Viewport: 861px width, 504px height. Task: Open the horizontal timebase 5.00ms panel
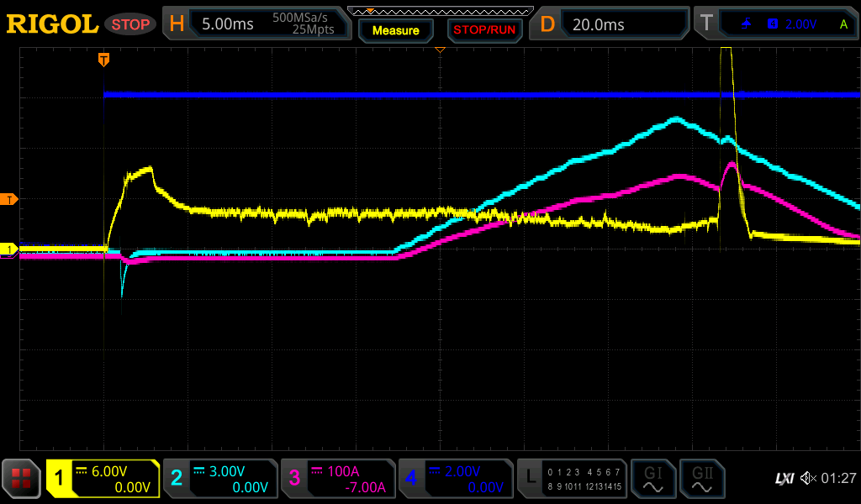[x=256, y=24]
